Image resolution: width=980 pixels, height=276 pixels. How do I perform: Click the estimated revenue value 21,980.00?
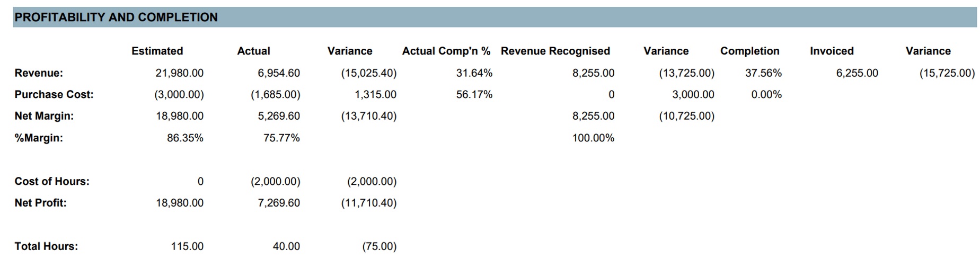[179, 73]
